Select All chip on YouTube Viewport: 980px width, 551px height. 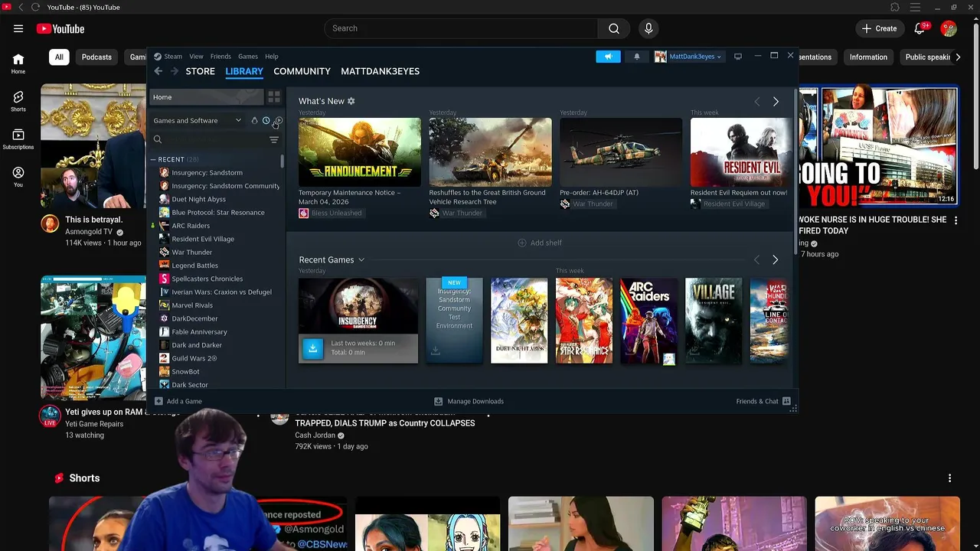pyautogui.click(x=59, y=57)
